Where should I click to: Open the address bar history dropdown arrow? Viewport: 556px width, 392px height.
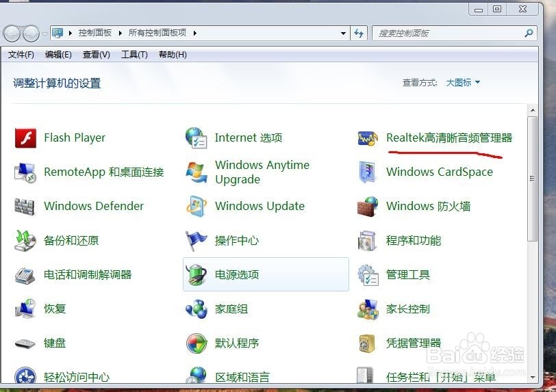343,34
